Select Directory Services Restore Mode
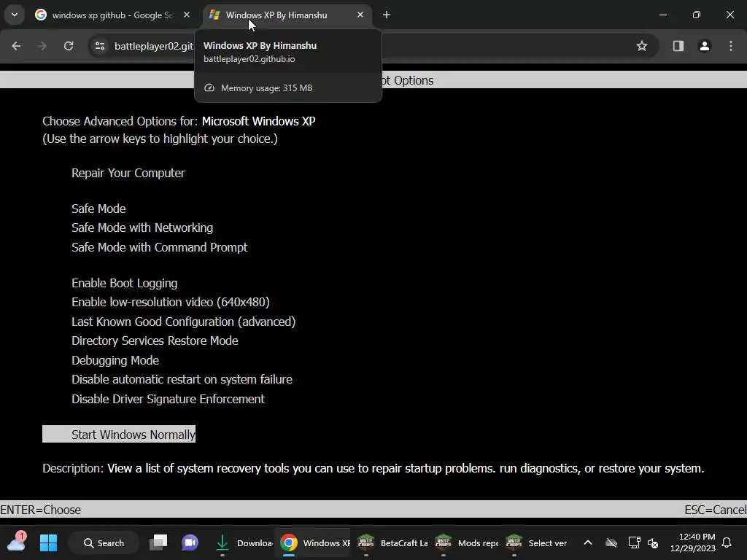 [x=155, y=341]
